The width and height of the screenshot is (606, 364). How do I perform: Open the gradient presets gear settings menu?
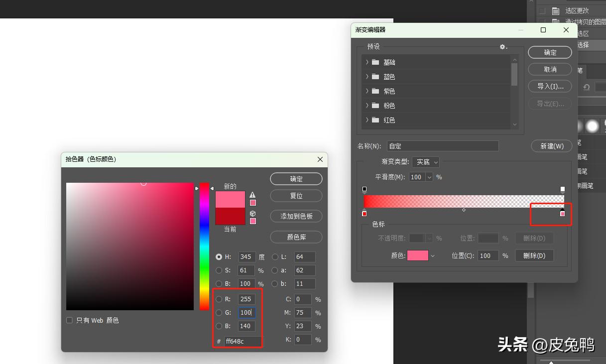tap(503, 47)
